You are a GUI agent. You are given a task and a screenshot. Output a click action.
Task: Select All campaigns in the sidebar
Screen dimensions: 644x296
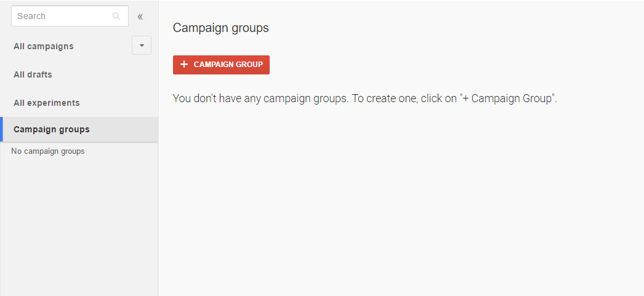tap(44, 46)
